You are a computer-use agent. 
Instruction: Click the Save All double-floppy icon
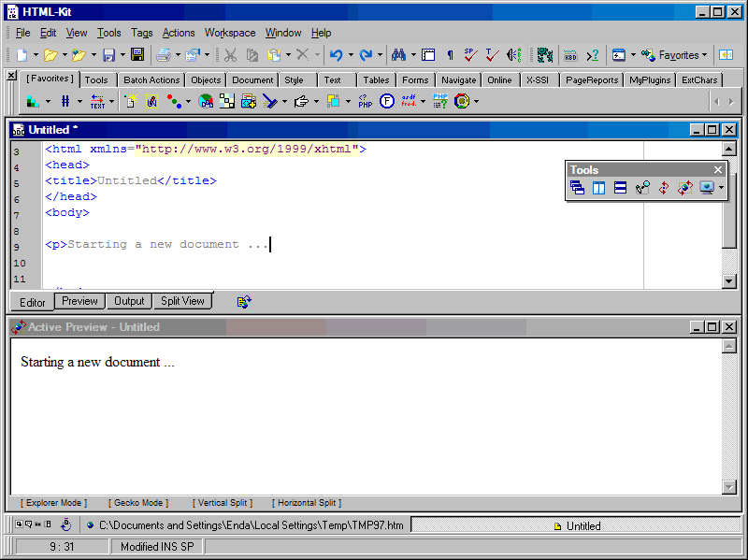[x=137, y=55]
